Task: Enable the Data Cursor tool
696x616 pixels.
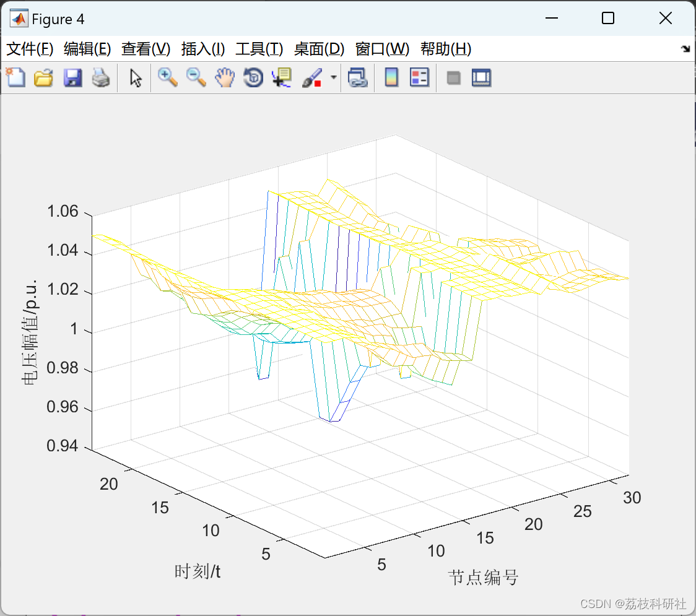Action: click(x=281, y=77)
